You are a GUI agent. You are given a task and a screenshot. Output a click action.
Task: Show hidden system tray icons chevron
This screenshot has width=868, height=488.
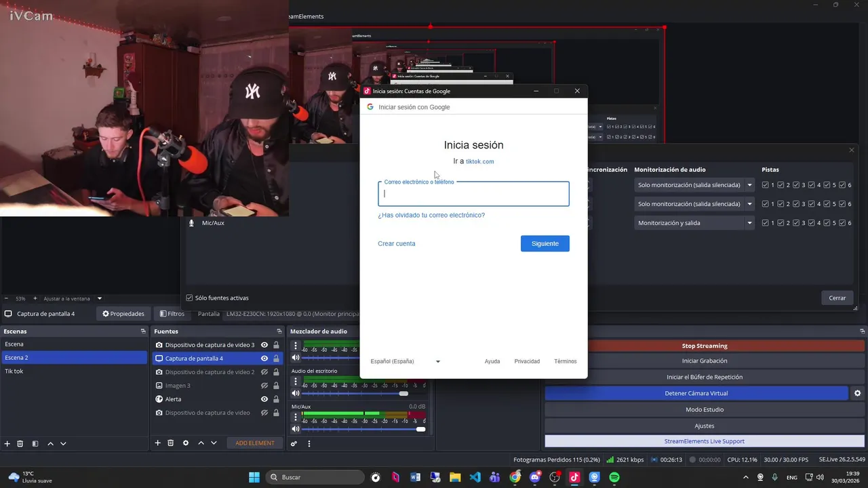(x=746, y=477)
